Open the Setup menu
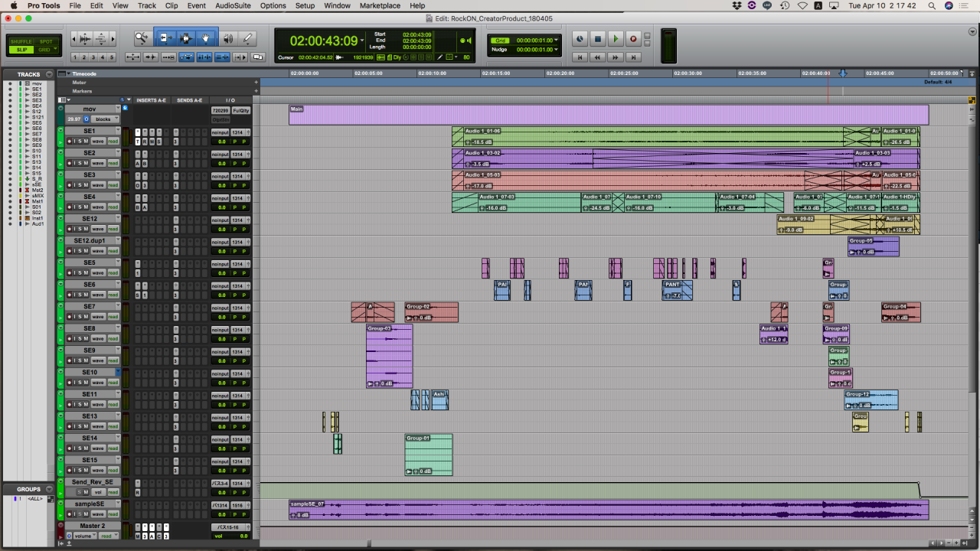Image resolution: width=980 pixels, height=551 pixels. pyautogui.click(x=305, y=5)
